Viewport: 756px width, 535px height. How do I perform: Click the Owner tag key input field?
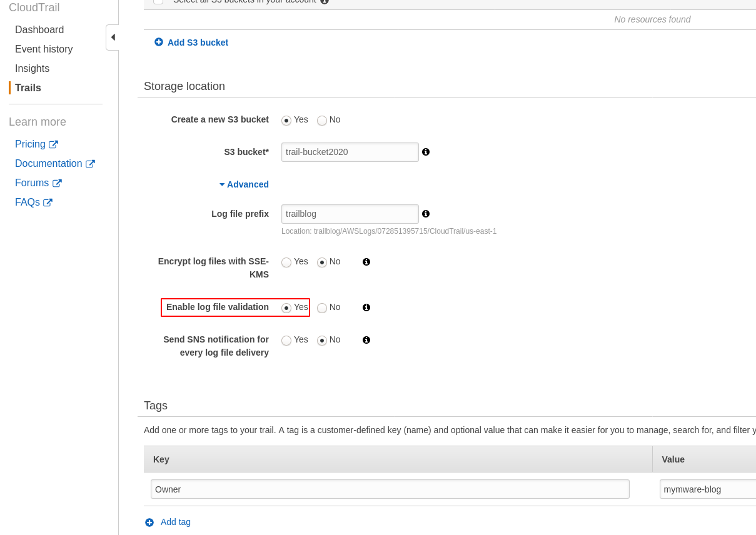[x=390, y=489]
